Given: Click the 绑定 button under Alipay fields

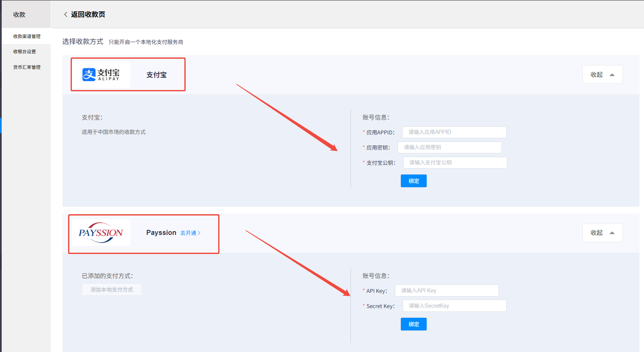Looking at the screenshot, I should (x=414, y=181).
